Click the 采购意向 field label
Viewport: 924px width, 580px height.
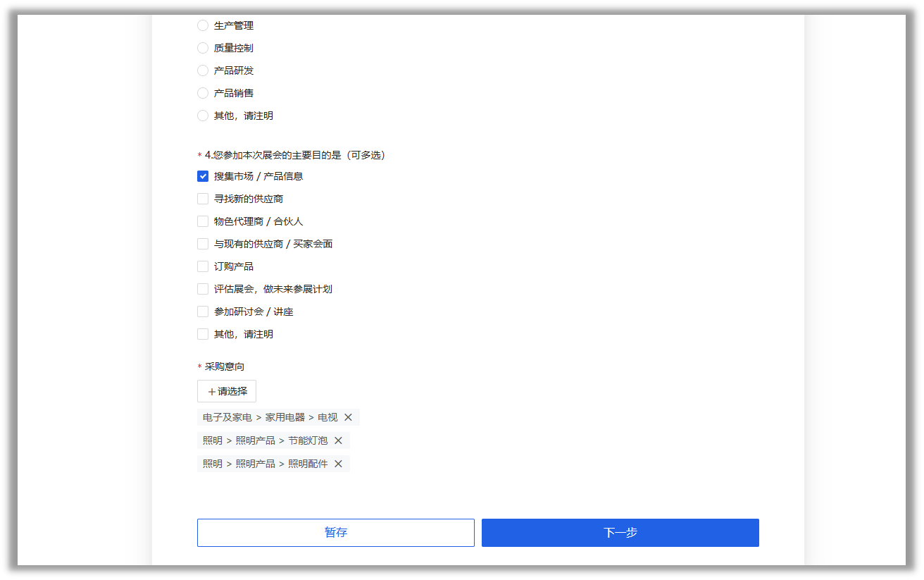[225, 366]
